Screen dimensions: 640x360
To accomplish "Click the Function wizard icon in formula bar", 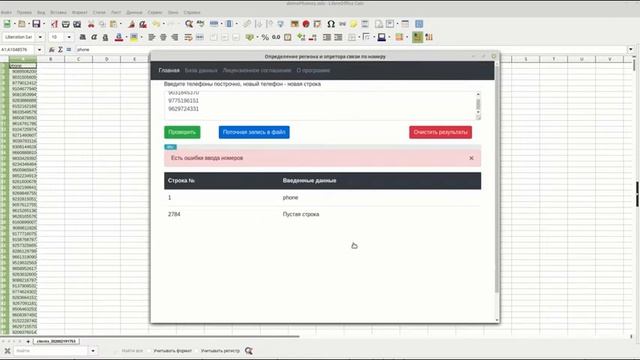I will [51, 49].
